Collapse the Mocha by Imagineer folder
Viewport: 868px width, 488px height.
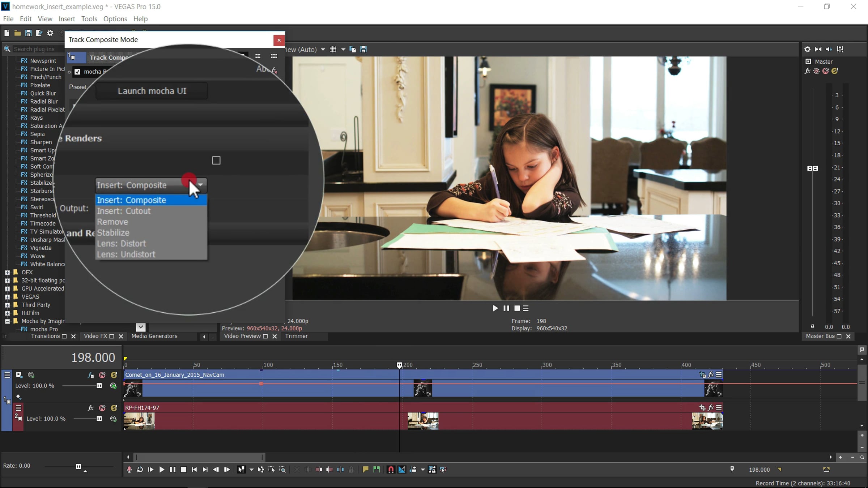7,321
